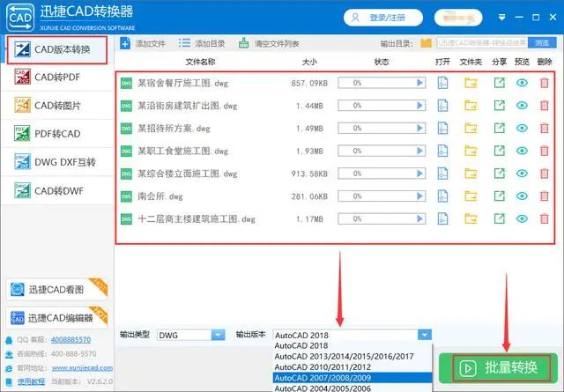This screenshot has width=564, height=392.
Task: Open QQ customer service link 4008885570
Action: pos(70,339)
